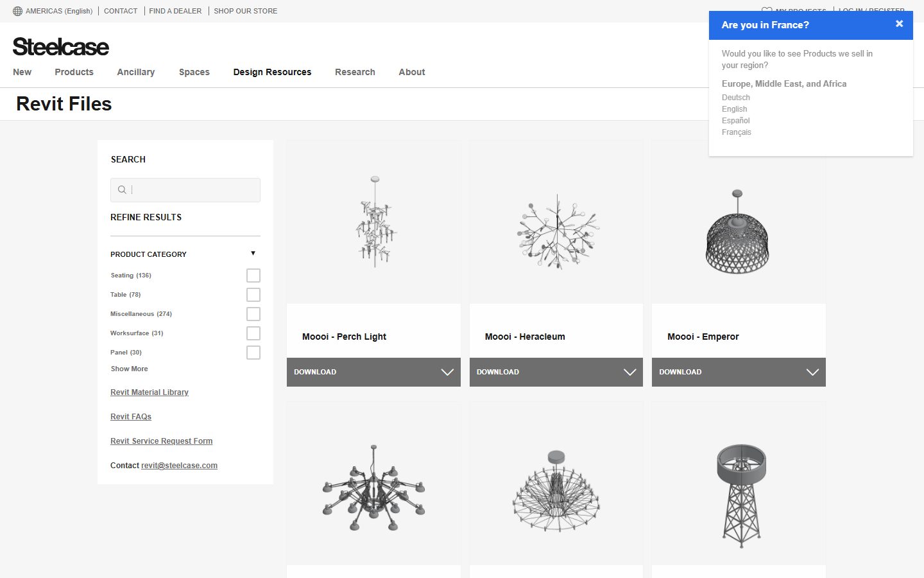Select Deutsch in region popup
Viewport: 924px width, 578px height.
click(x=736, y=98)
